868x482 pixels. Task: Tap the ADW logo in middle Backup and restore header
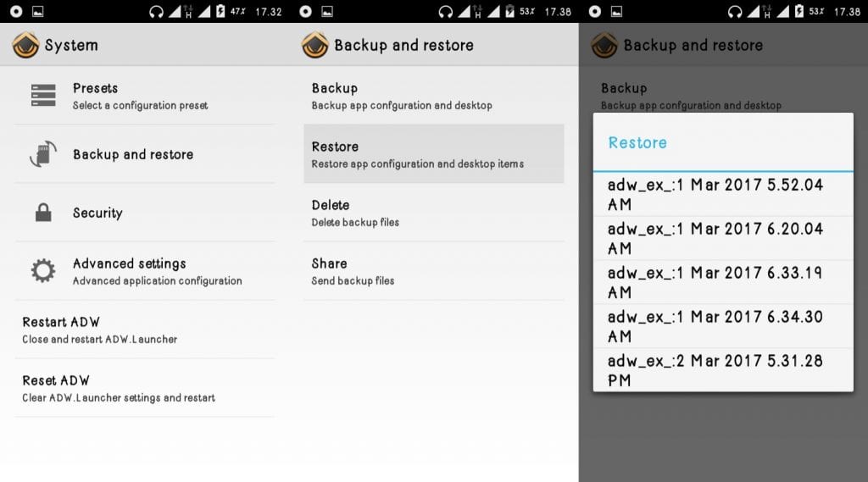tap(315, 45)
